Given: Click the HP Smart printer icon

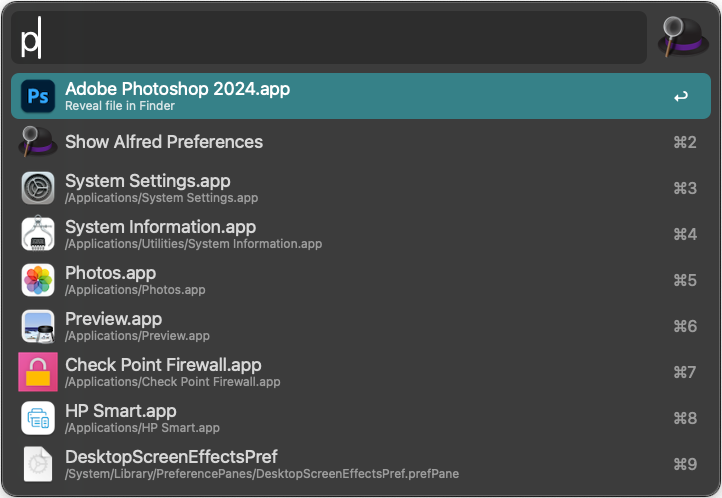Looking at the screenshot, I should coord(38,418).
